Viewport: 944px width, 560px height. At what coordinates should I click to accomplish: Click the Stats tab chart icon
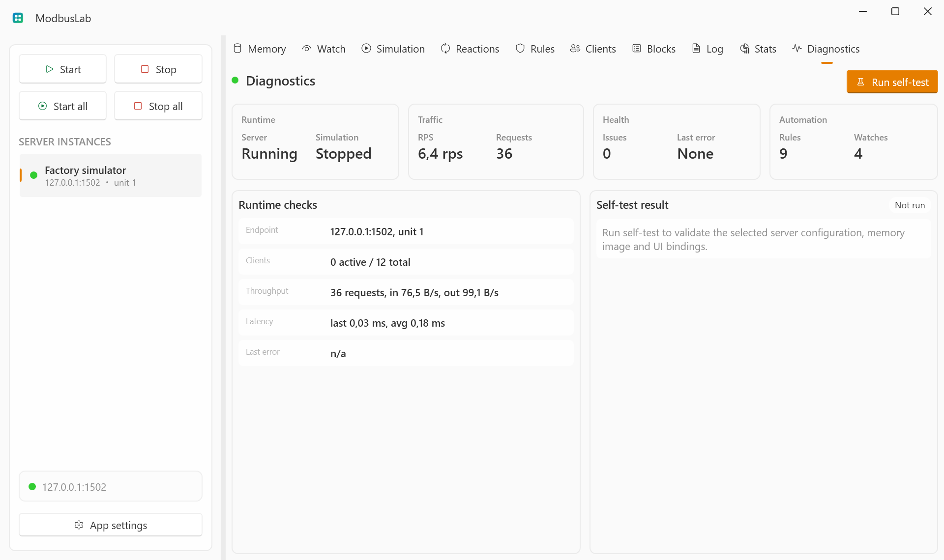tap(745, 49)
